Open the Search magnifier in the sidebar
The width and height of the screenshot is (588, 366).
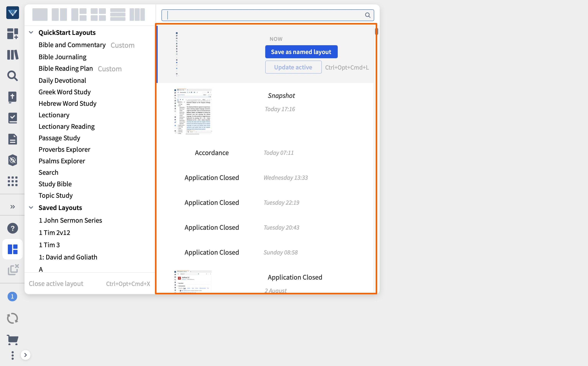tap(13, 76)
